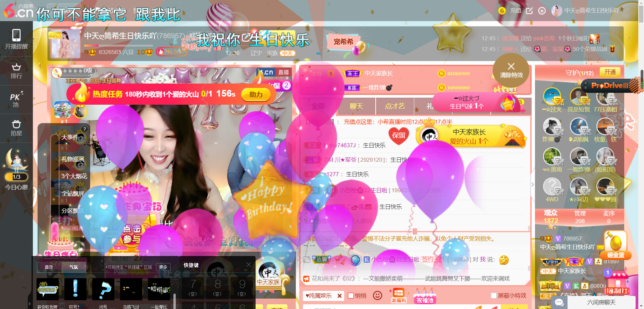The height and width of the screenshot is (309, 644).
Task: Click 开通 to activate guardian
Action: [610, 72]
